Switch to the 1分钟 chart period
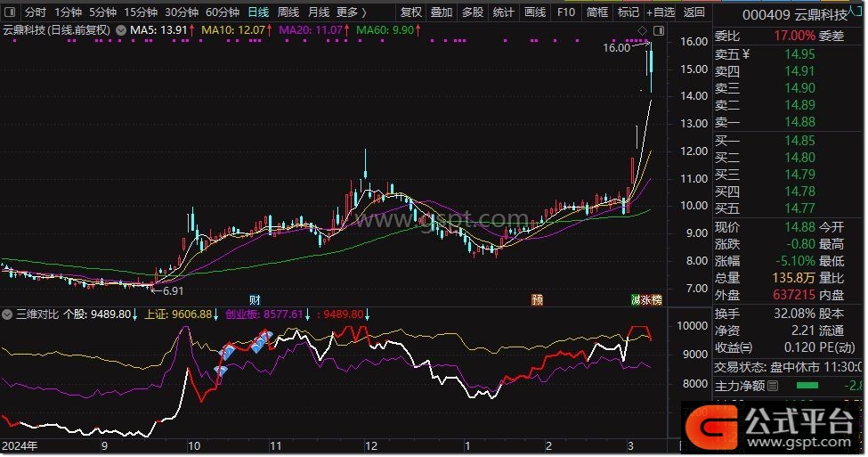Image resolution: width=868 pixels, height=457 pixels. click(68, 12)
